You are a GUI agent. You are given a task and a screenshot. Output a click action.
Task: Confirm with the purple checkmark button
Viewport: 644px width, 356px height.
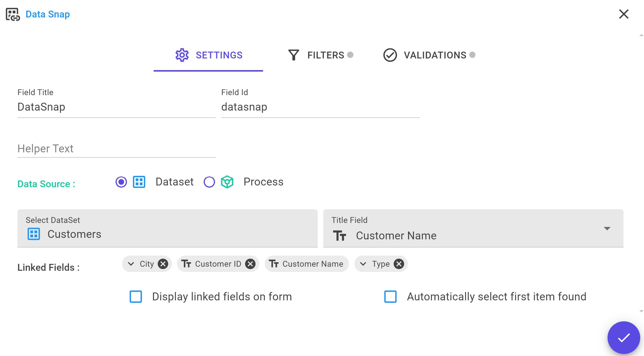coord(624,338)
